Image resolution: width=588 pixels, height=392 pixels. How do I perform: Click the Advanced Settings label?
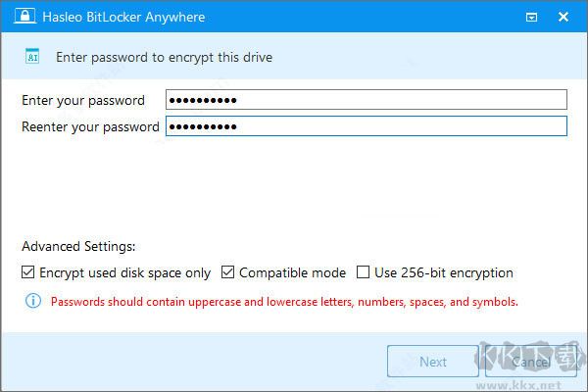tap(78, 247)
